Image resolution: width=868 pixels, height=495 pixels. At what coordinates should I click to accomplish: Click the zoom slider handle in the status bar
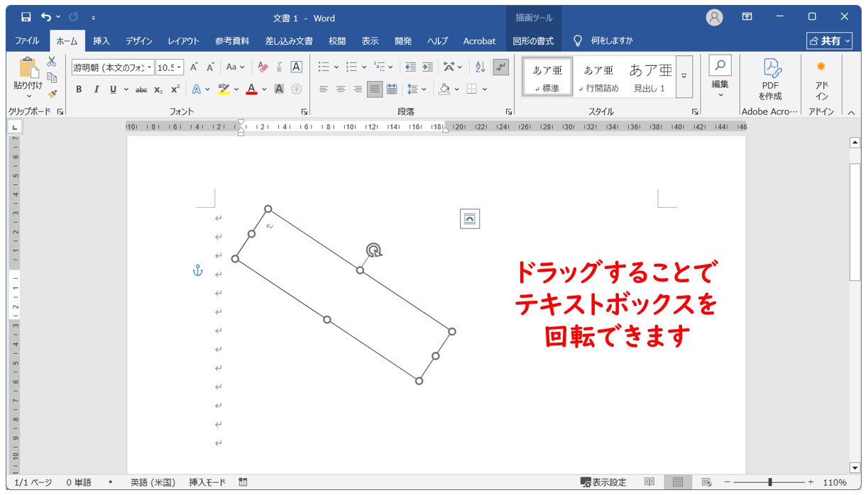click(x=770, y=482)
